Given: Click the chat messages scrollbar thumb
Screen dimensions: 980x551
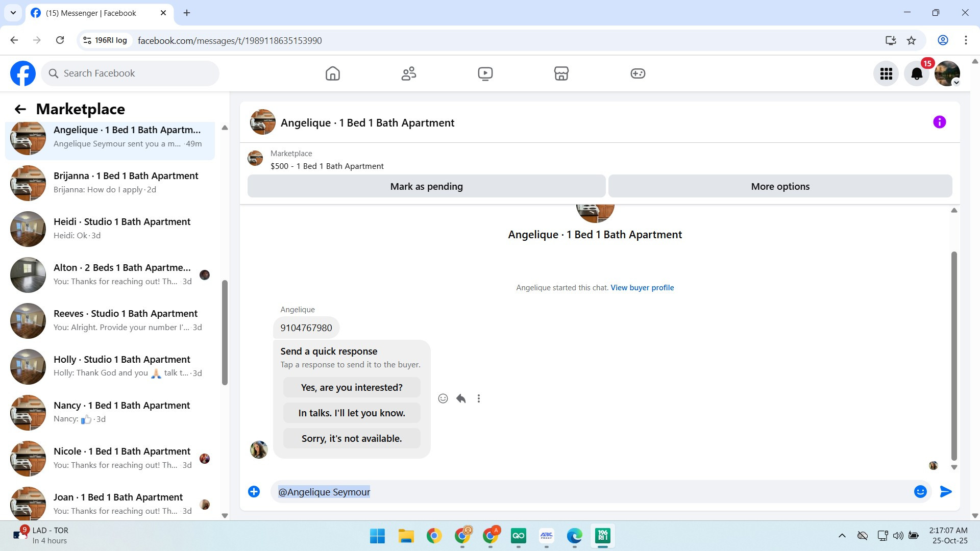Looking at the screenshot, I should (954, 356).
